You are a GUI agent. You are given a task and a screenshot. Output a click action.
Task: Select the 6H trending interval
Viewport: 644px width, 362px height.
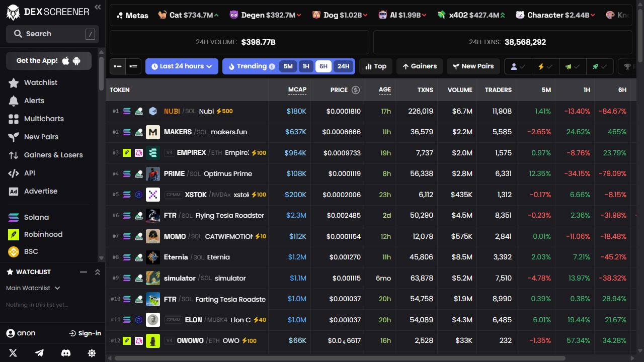[x=323, y=66]
